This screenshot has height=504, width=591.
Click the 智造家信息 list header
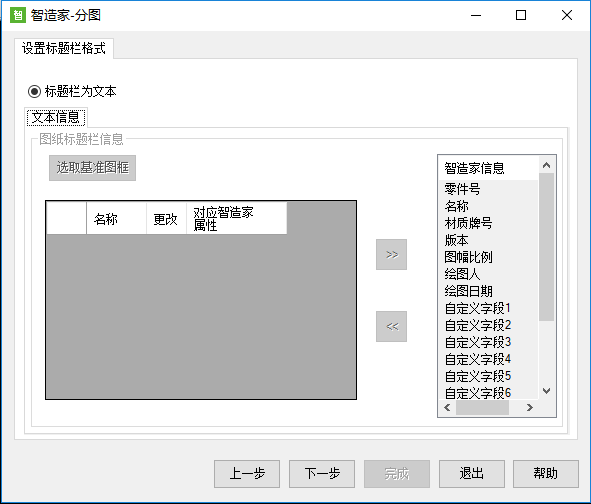[488, 168]
